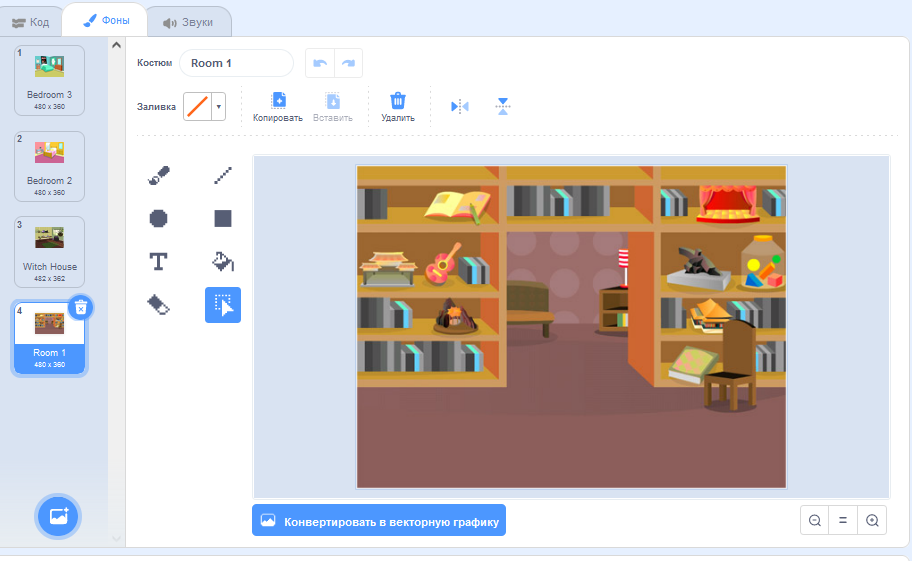This screenshot has width=912, height=561.
Task: Select the Brush tool
Action: [158, 175]
